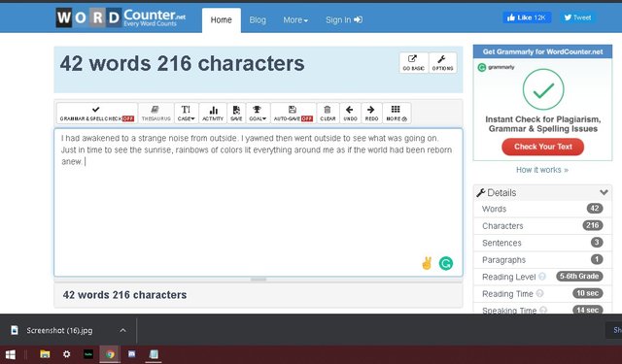This screenshot has width=622, height=364.
Task: Click the Clear trash icon
Action: point(328,113)
